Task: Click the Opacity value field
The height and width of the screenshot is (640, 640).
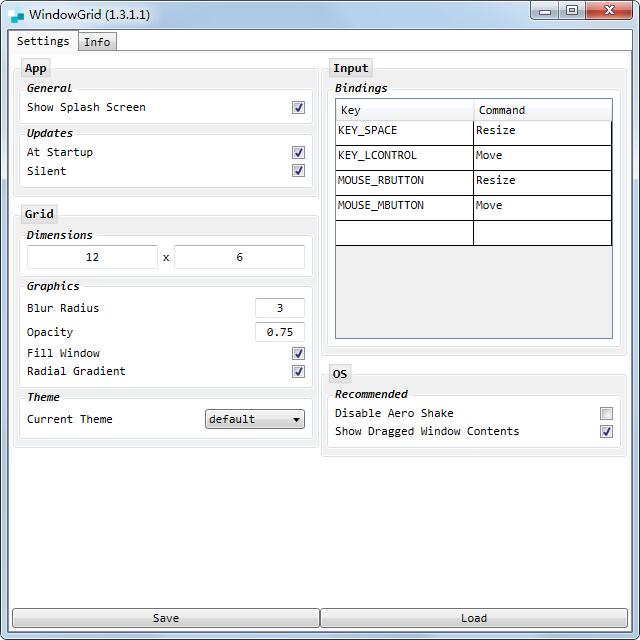Action: [x=280, y=332]
